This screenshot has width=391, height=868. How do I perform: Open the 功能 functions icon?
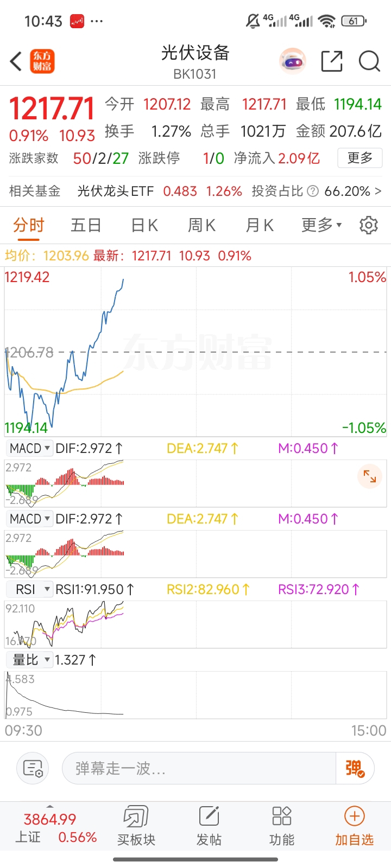click(282, 826)
